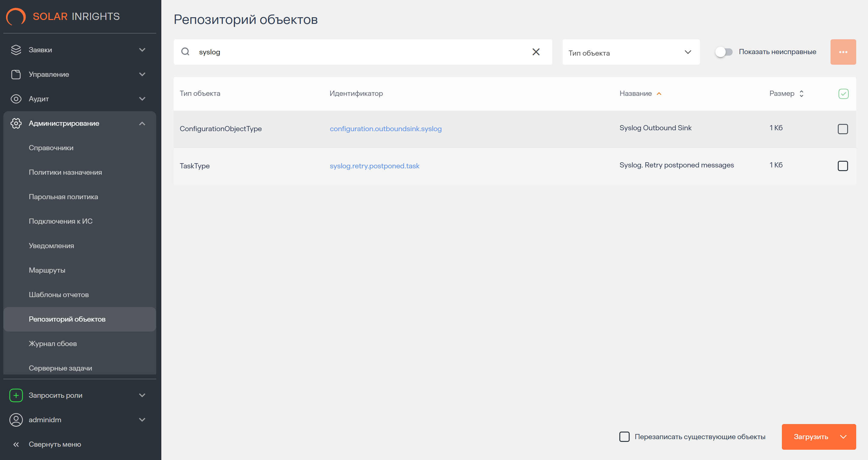Screen dimensions: 868x460
Task: Clear the syslog search with X
Action: [536, 52]
